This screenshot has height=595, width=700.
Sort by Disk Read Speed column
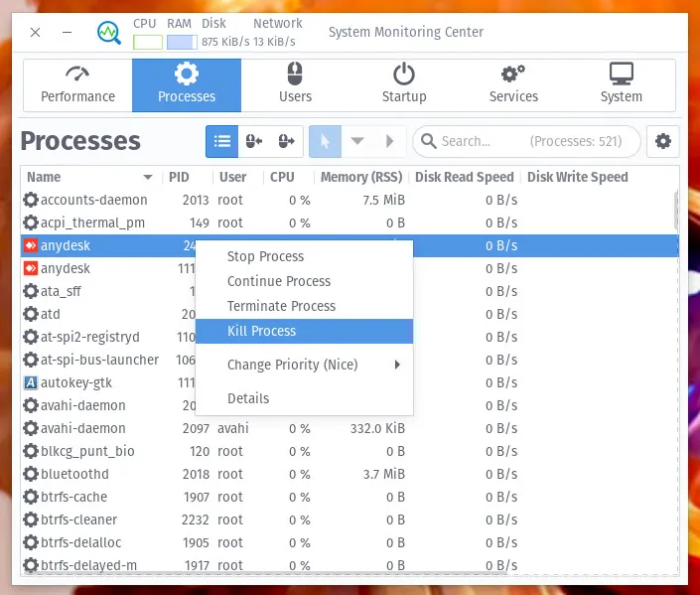click(x=465, y=177)
